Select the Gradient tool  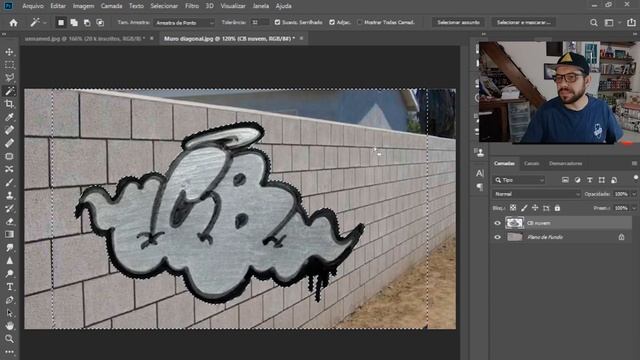(x=9, y=235)
